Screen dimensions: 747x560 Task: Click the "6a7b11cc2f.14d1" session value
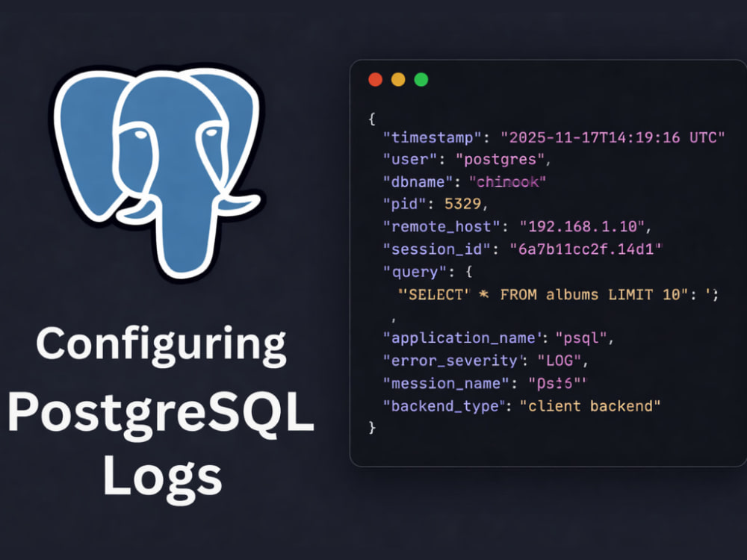(x=586, y=249)
